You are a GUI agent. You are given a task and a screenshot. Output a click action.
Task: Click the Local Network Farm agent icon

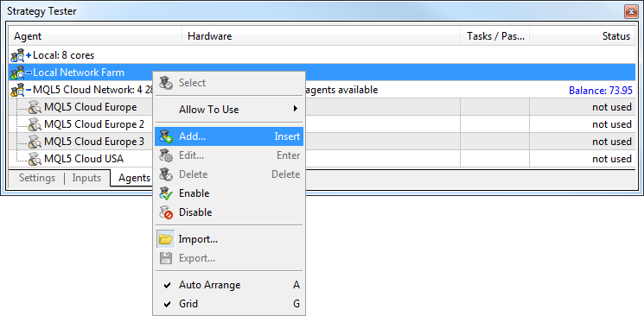pyautogui.click(x=17, y=73)
